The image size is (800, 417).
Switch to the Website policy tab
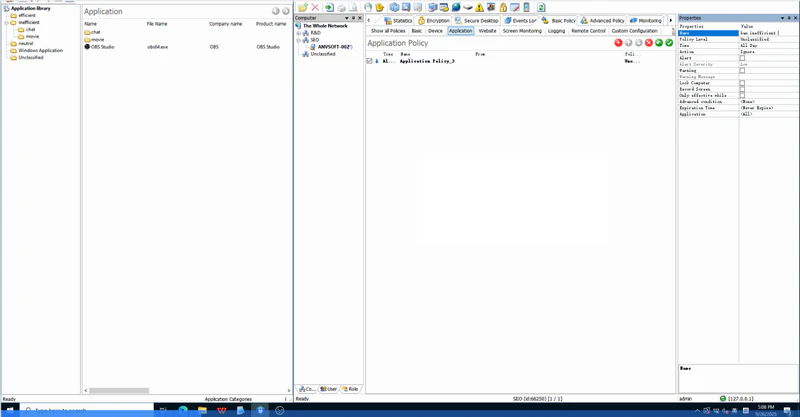487,31
